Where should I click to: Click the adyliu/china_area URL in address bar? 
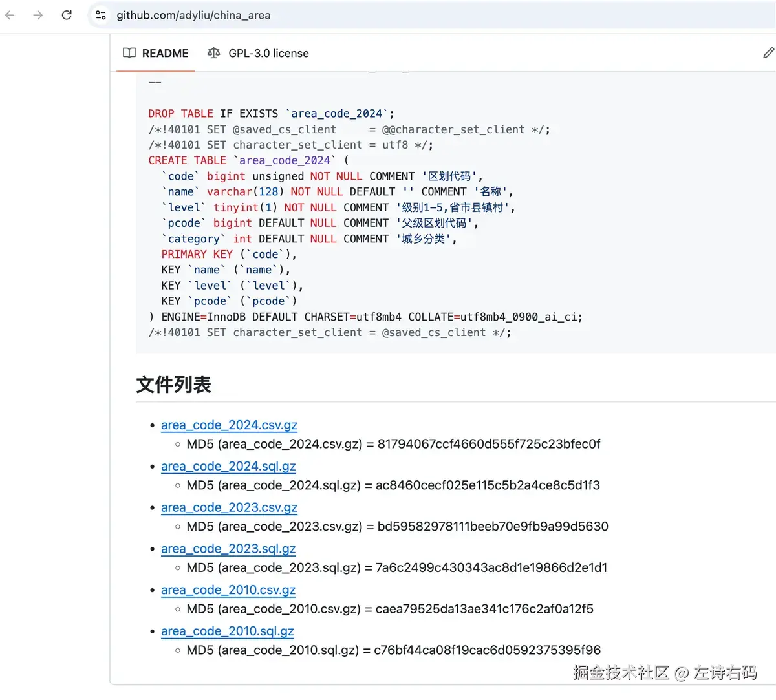pos(192,16)
